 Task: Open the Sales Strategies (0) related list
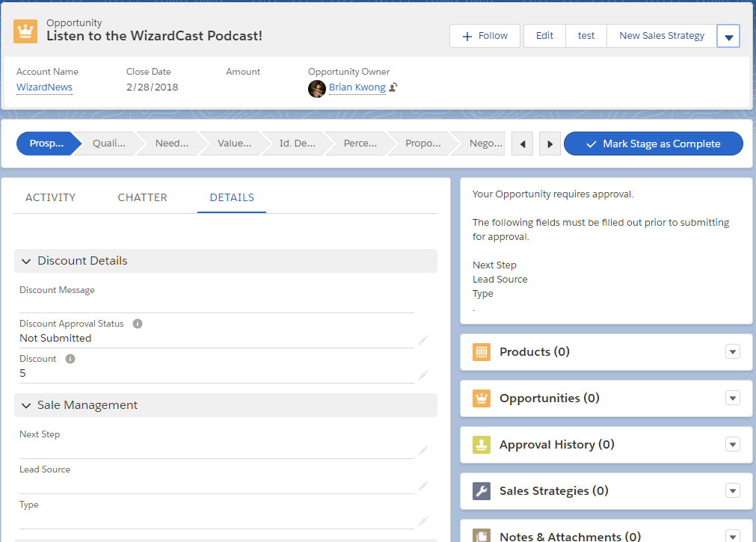coord(553,491)
